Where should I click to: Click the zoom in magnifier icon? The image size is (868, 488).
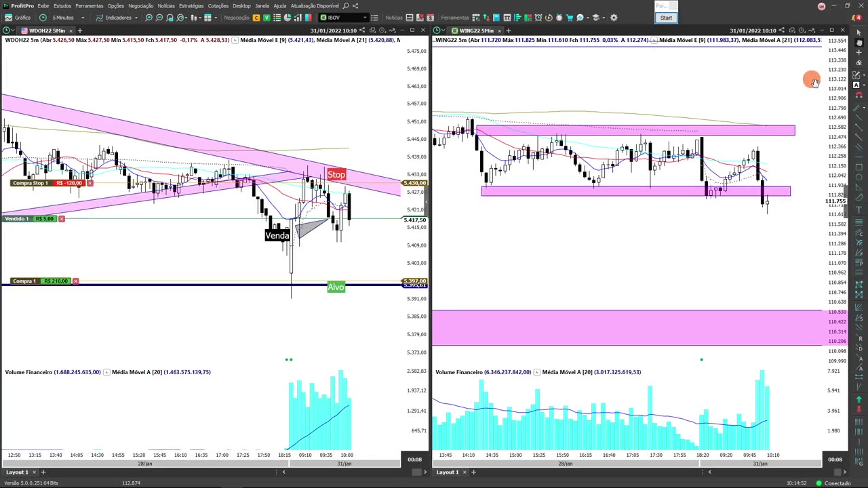click(149, 18)
